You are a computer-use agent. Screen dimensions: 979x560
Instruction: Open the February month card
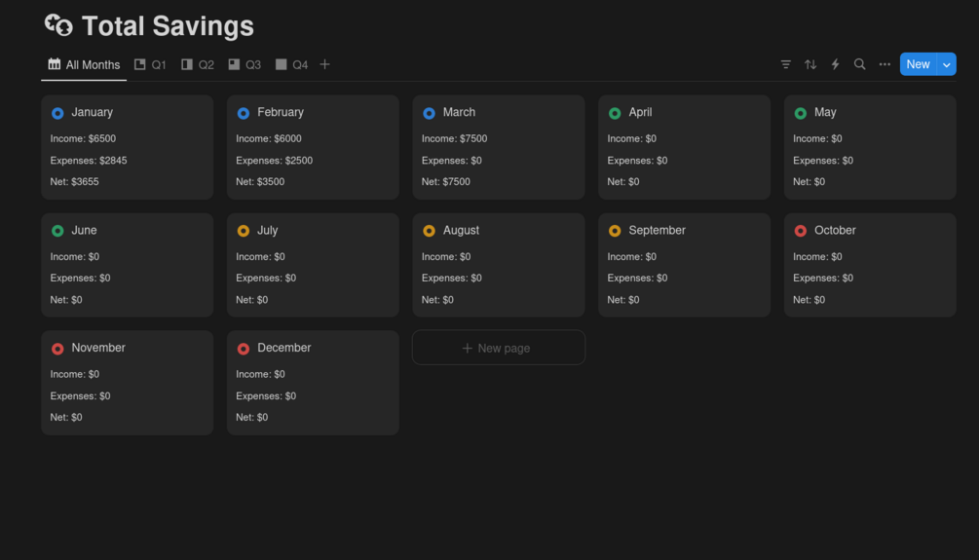coord(313,147)
